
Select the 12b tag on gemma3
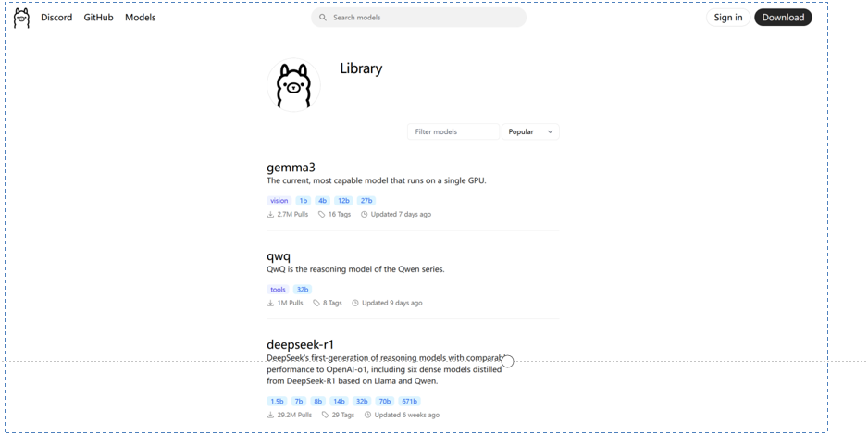pyautogui.click(x=343, y=201)
